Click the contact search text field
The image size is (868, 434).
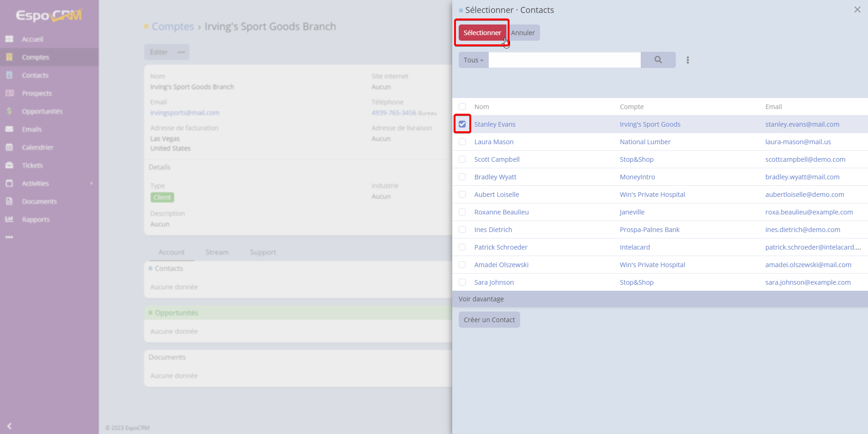point(564,60)
